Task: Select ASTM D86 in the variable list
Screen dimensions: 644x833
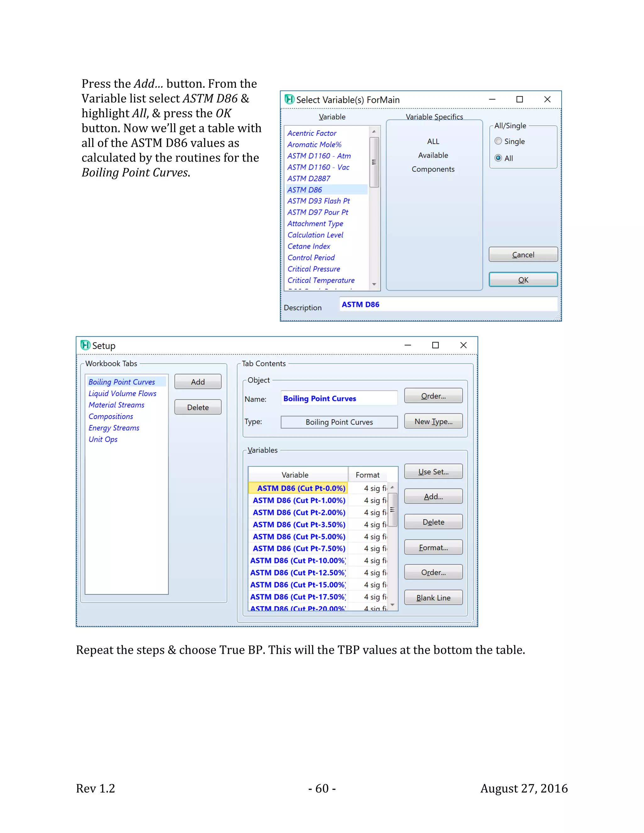Action: [304, 190]
